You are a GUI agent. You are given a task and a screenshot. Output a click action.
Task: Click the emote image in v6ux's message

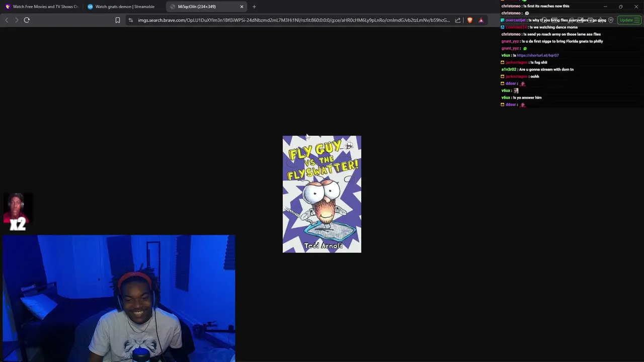pyautogui.click(x=516, y=90)
